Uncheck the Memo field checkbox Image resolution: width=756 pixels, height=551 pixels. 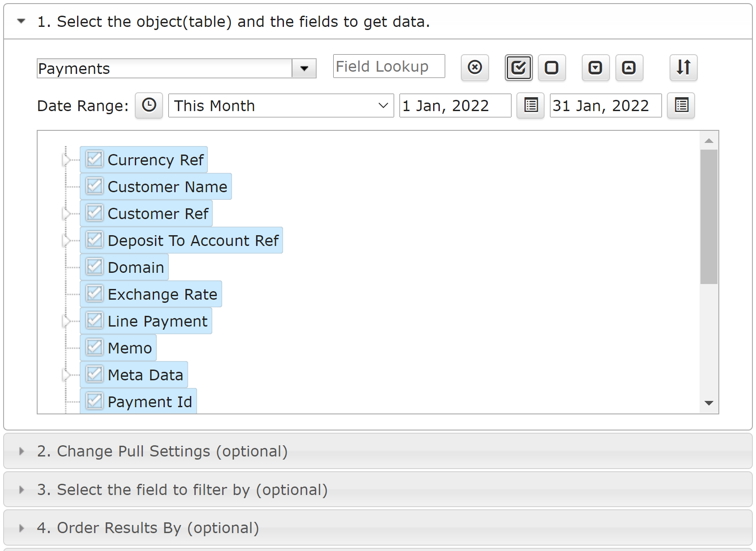tap(94, 347)
